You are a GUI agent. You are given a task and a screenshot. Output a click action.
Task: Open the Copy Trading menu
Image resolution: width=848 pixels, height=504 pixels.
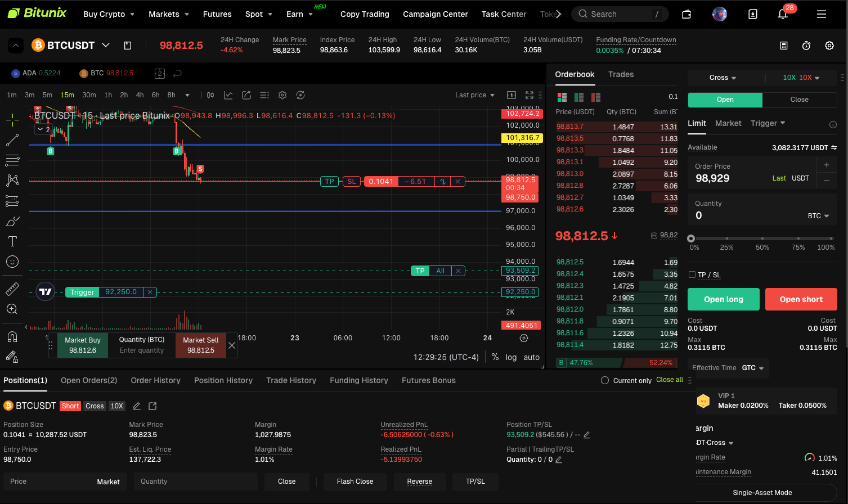365,14
